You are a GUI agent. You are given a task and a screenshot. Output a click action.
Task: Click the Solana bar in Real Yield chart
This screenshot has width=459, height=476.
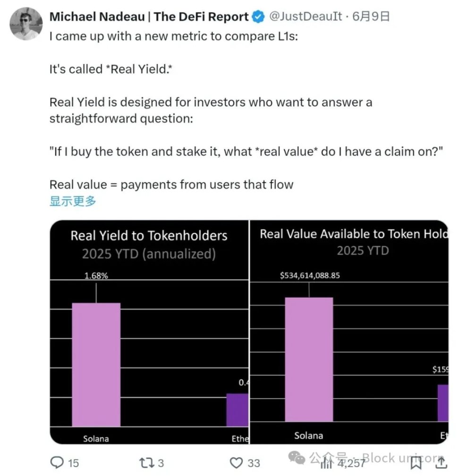[x=96, y=364]
